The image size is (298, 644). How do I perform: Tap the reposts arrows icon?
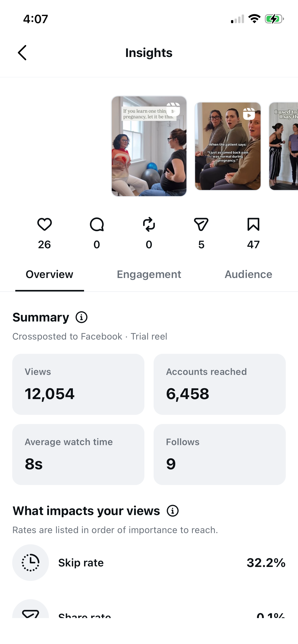click(149, 224)
